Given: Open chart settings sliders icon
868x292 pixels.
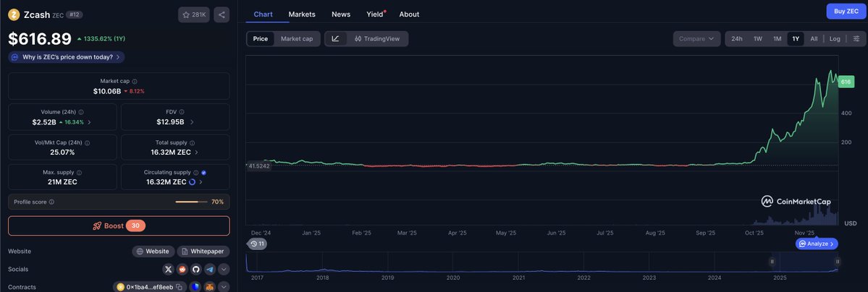Looking at the screenshot, I should (856, 39).
